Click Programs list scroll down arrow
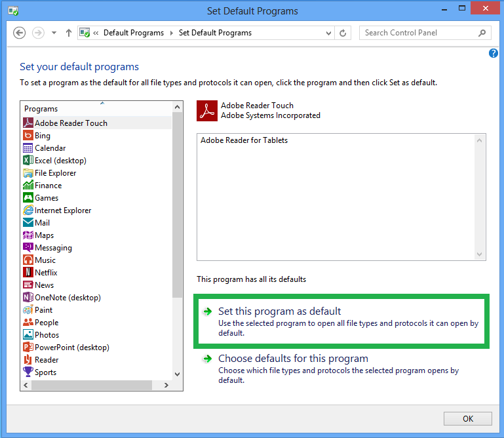Image resolution: width=504 pixels, height=438 pixels. [x=177, y=374]
